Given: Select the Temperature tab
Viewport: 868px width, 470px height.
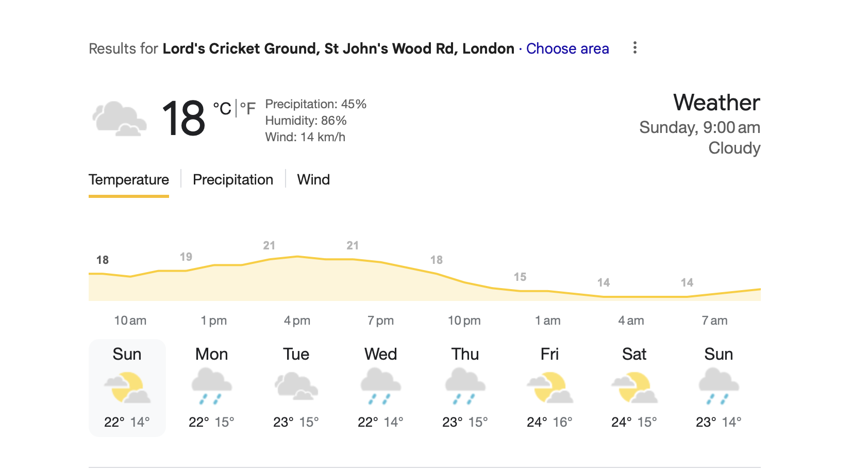Looking at the screenshot, I should click(129, 179).
